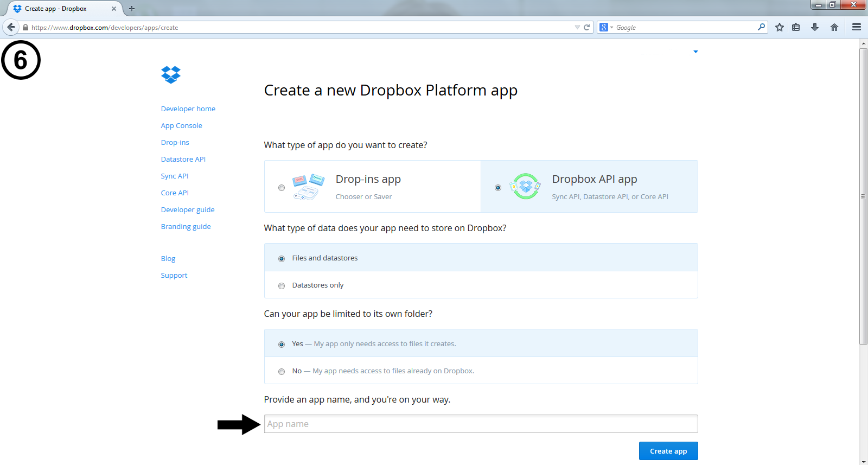Open the address bar history dropdown arrow
This screenshot has width=868, height=465.
577,27
